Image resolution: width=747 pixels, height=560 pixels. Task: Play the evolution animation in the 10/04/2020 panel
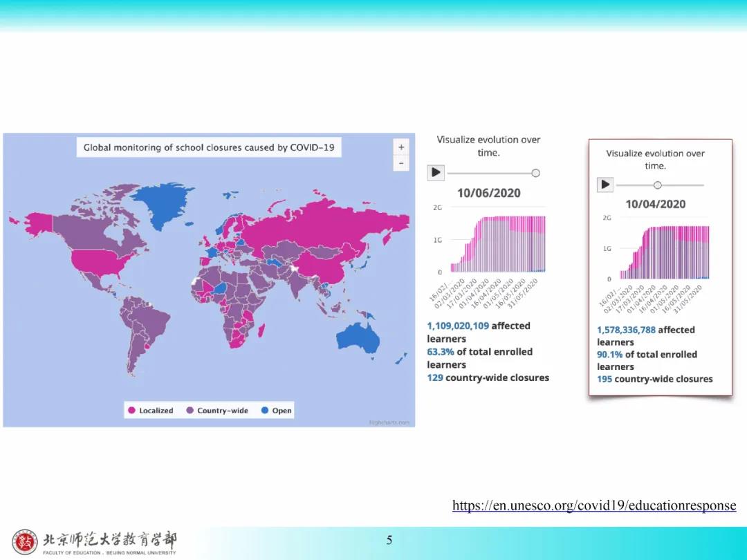coord(605,185)
